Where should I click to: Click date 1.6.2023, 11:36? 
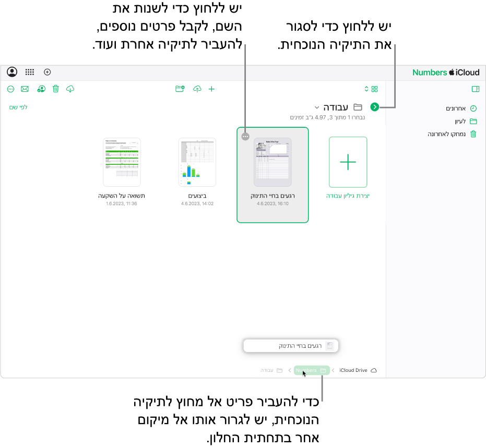pos(122,204)
